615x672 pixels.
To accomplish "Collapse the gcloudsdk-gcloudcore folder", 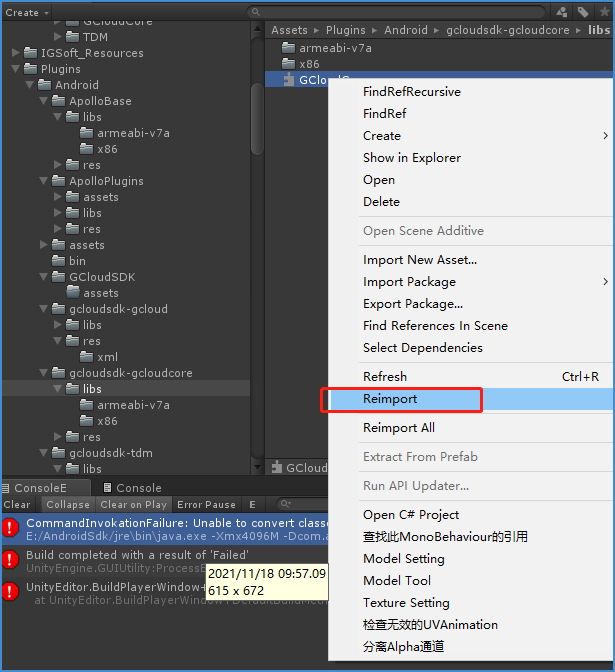I will click(x=44, y=373).
